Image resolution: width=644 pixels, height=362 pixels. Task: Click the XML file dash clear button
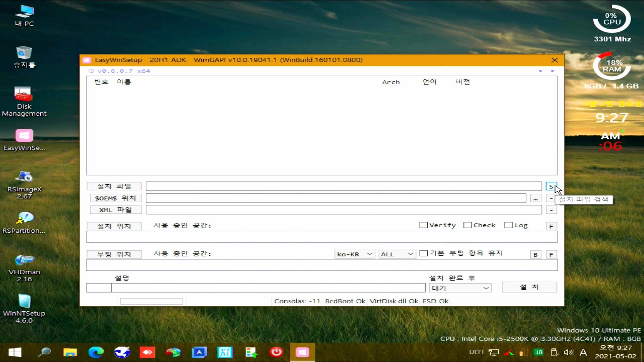[x=551, y=210]
